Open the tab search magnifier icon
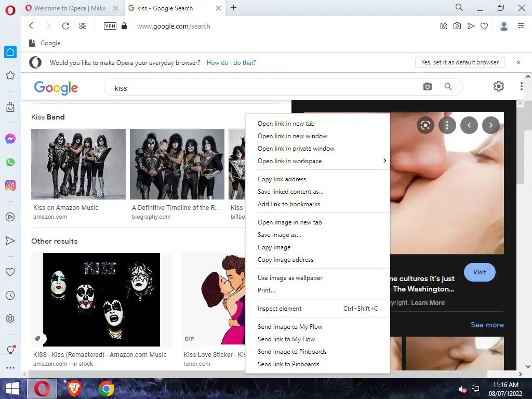Image resolution: width=532 pixels, height=399 pixels. tap(459, 7)
